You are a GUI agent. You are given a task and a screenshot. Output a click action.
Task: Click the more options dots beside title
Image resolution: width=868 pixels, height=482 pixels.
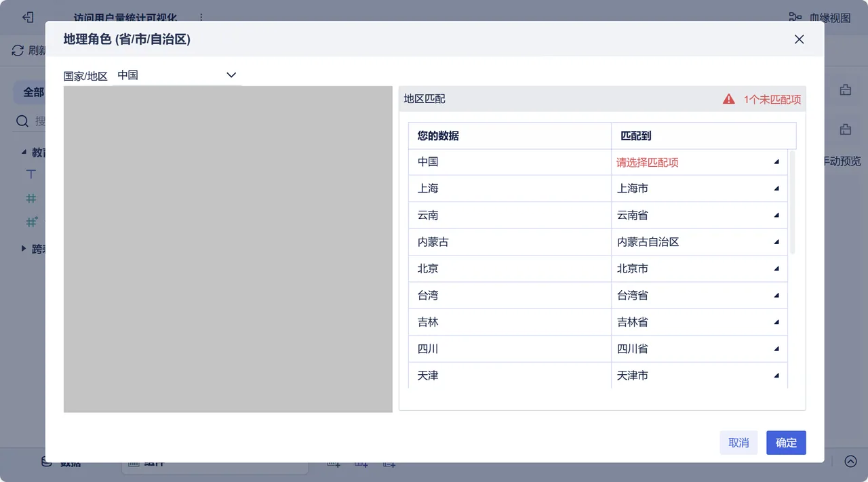[x=201, y=18]
